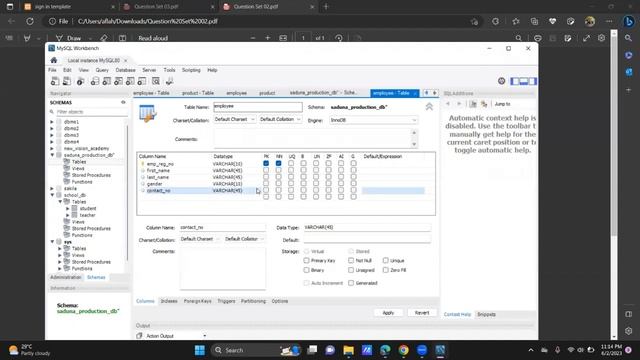The height and width of the screenshot is (360, 640).
Task: Click the Bing sidebar icon in Edge
Action: pos(629,21)
